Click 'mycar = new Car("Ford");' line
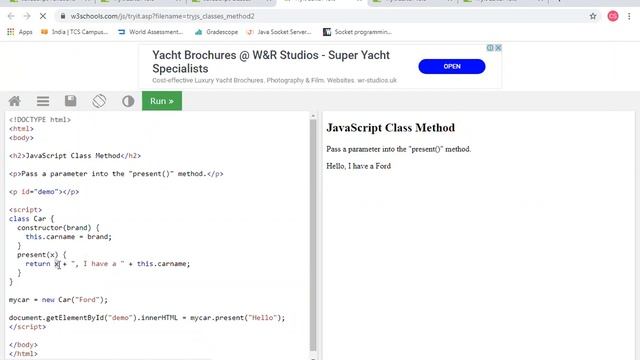 point(58,300)
